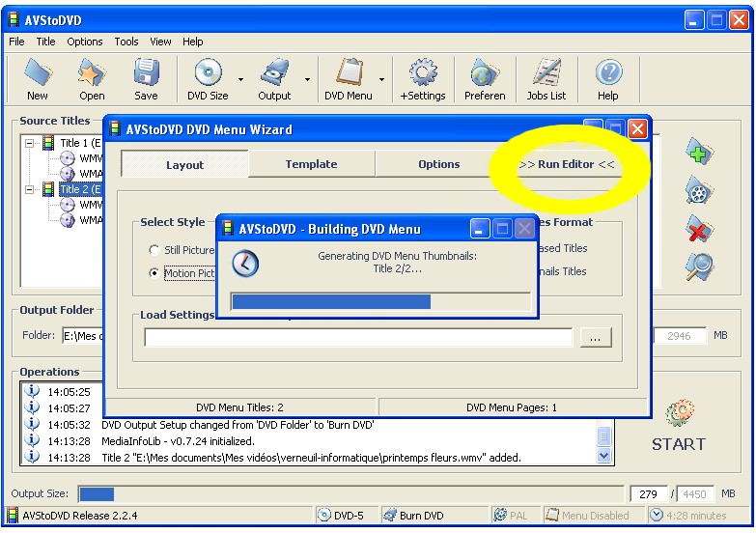Click the magnifier title info icon

(x=699, y=267)
